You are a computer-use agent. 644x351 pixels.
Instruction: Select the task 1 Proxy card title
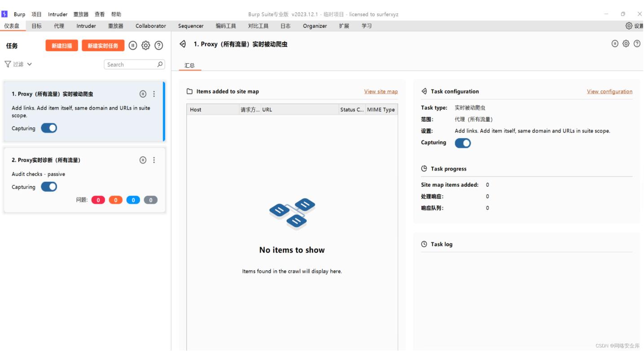[53, 94]
